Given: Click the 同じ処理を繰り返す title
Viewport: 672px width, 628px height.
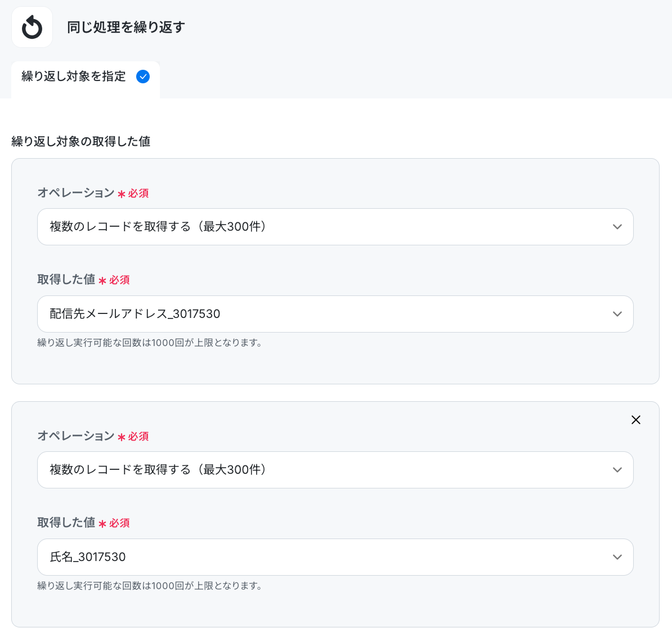Looking at the screenshot, I should (126, 27).
